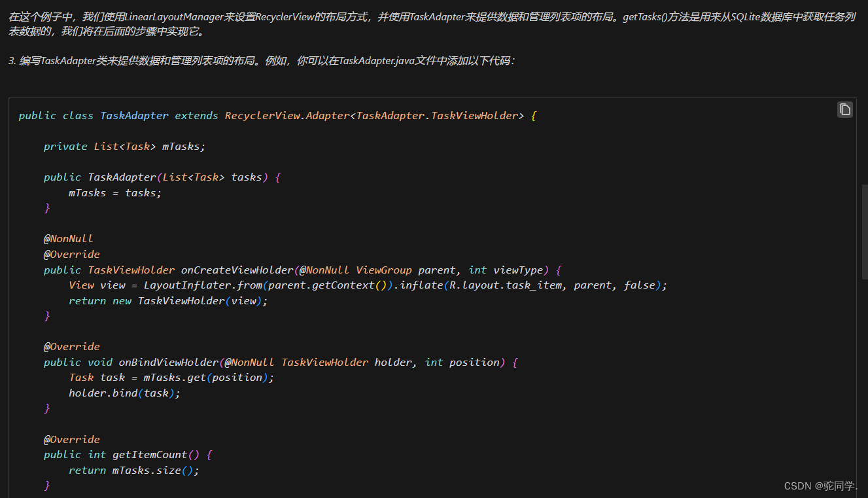The height and width of the screenshot is (498, 868).
Task: Click the 'onCreateViewHolder' method signature
Action: [303, 270]
